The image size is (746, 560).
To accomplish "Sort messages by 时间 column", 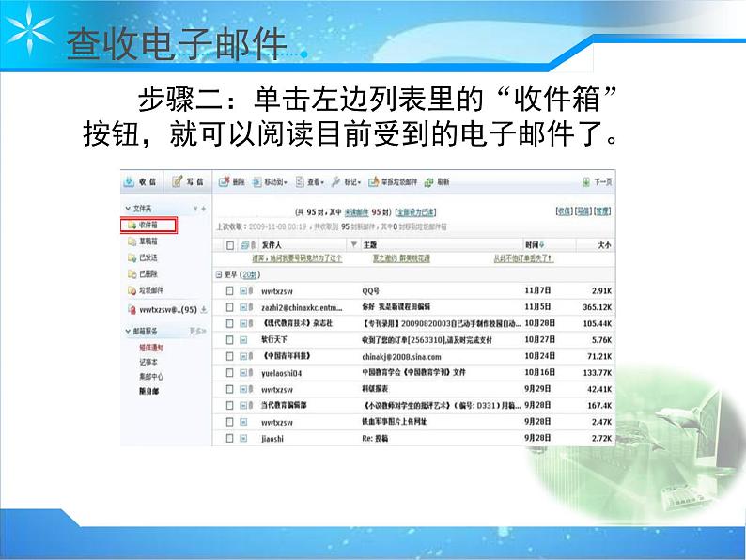I will pyautogui.click(x=535, y=245).
